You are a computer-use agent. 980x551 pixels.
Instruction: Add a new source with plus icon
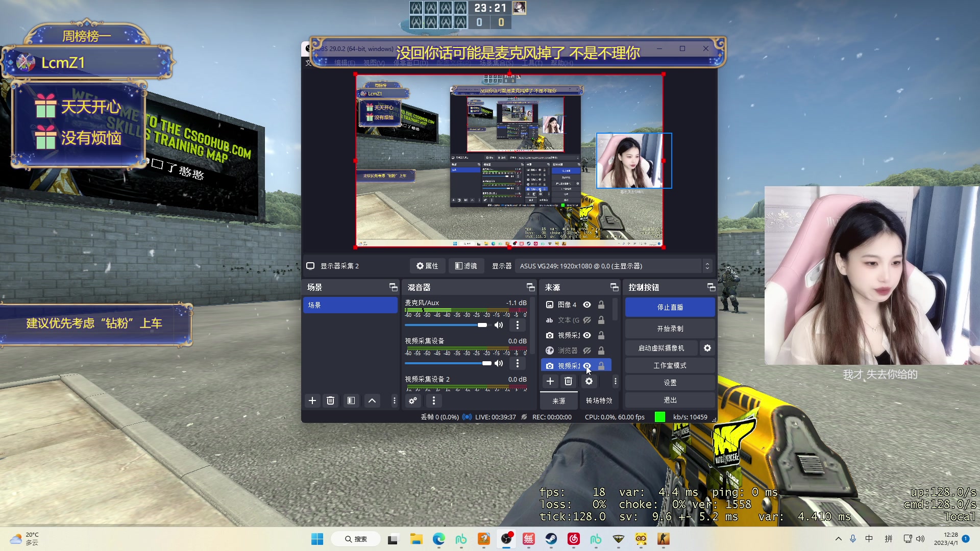click(550, 381)
